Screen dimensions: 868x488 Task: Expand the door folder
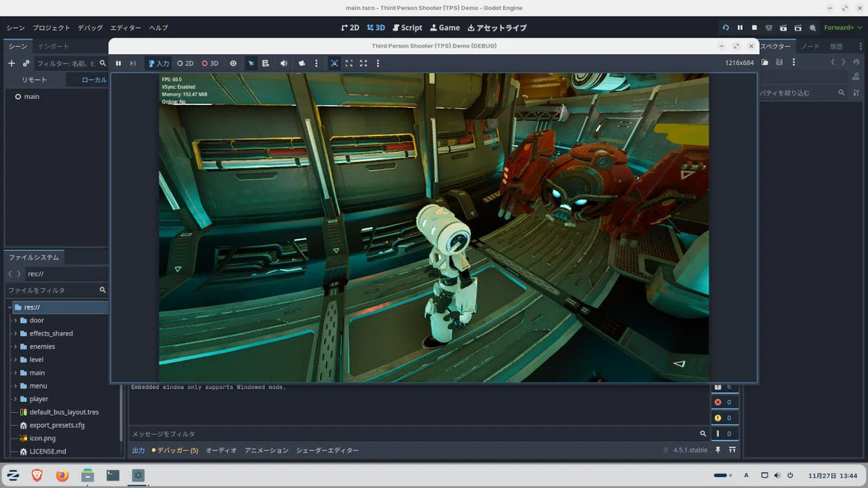click(x=15, y=320)
